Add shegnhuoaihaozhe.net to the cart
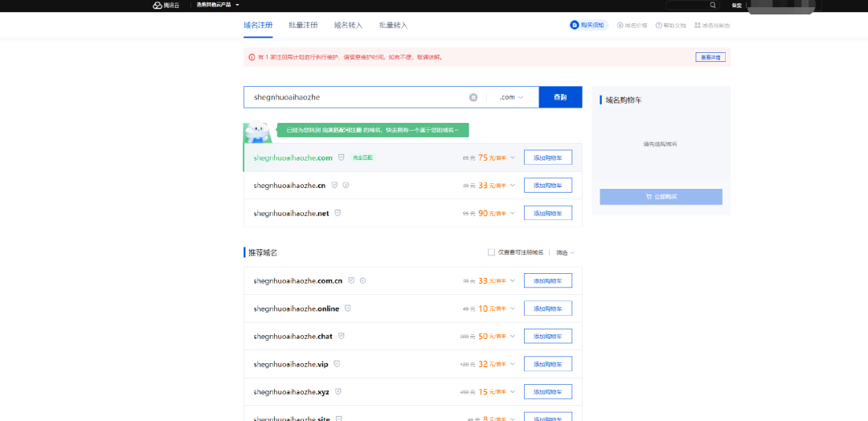The image size is (868, 421). pyautogui.click(x=548, y=213)
